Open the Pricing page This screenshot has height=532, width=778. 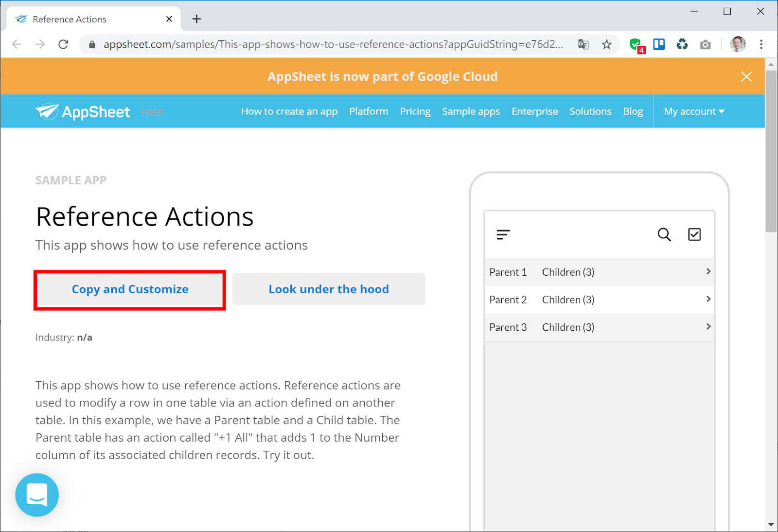pos(415,111)
